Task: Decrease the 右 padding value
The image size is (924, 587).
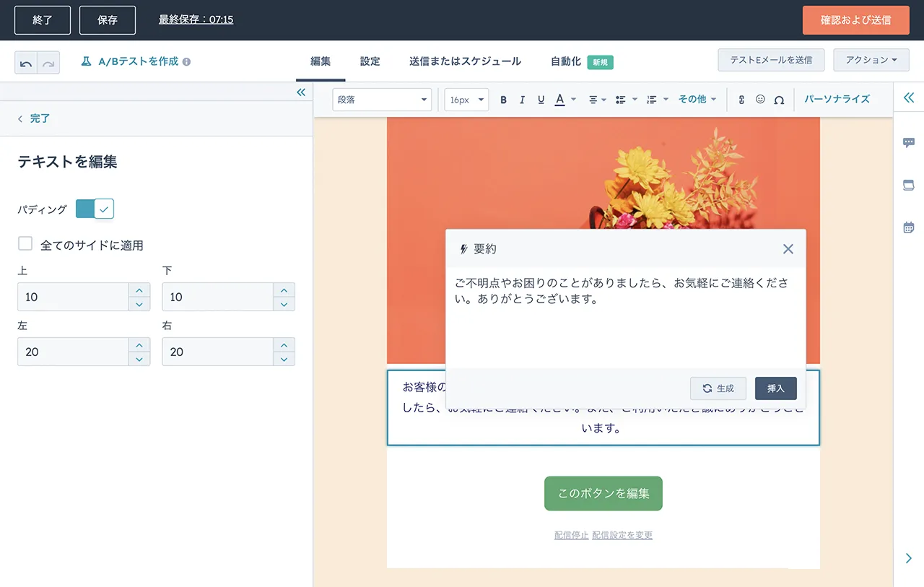Action: 284,359
